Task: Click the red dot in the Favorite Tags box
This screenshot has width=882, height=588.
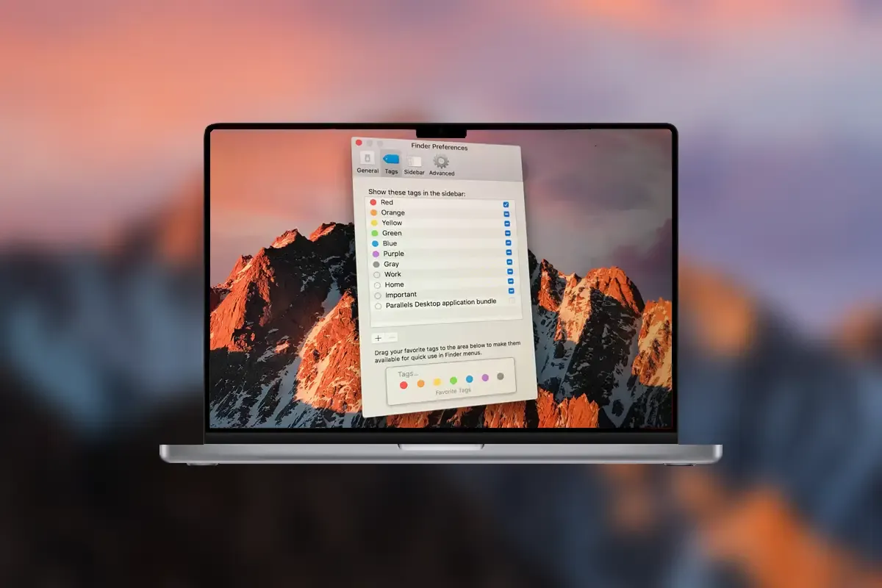Action: coord(404,385)
